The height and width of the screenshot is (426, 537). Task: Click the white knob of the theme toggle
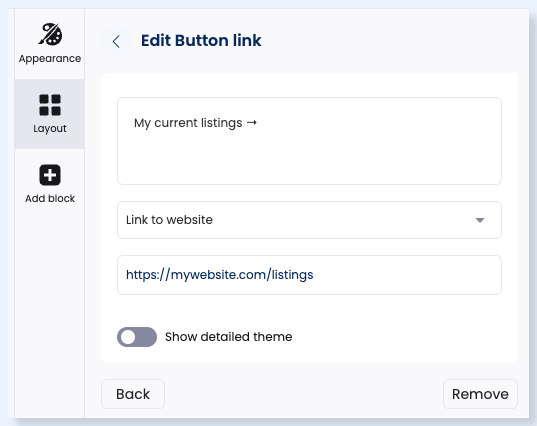[x=128, y=337]
